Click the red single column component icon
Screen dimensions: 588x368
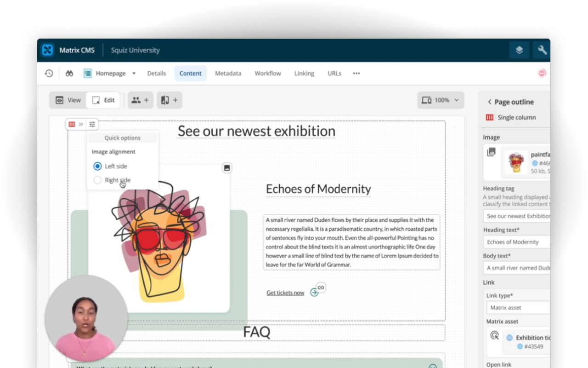coord(72,124)
